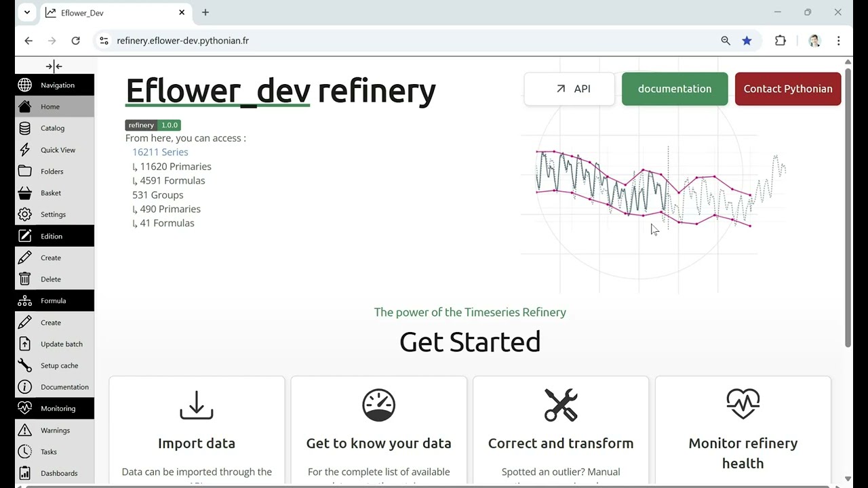Click the Setup cache wrench icon
Screen dimensions: 868x488
(25, 365)
